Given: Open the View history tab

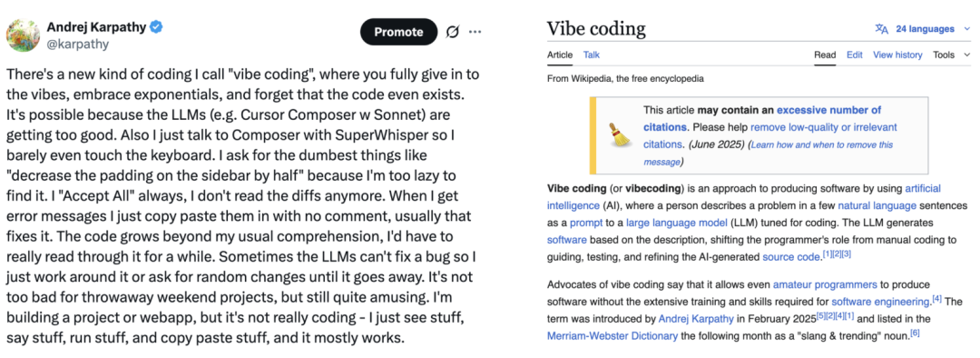Looking at the screenshot, I should click(x=897, y=55).
